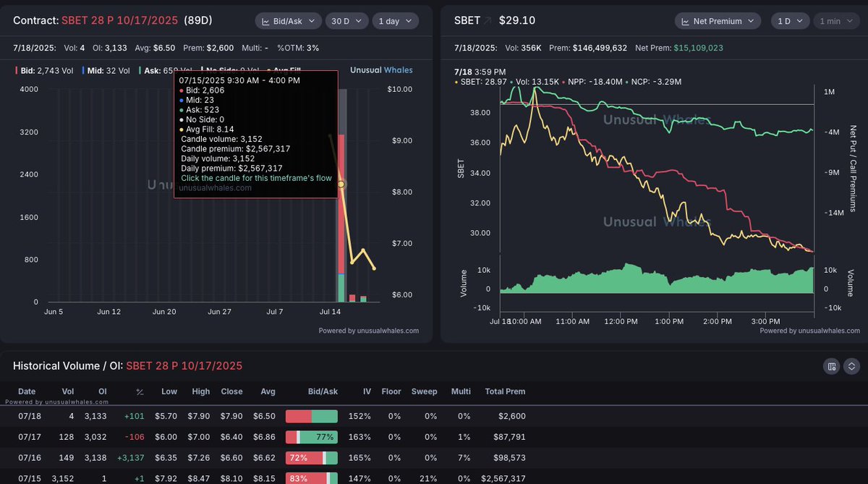Open the Net Premium chart dropdown
Screen dimensions: 868x484
718,21
